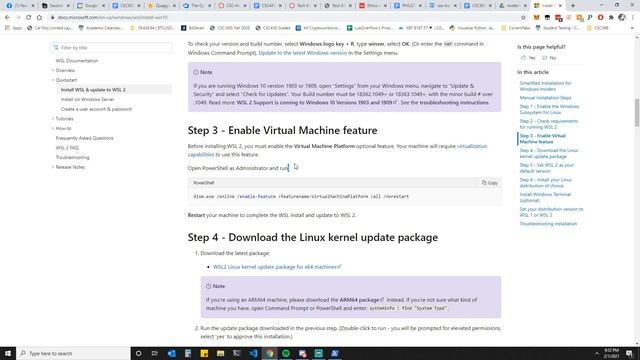Click Type here to search box
Screen dimensions: 640x360
tap(73, 353)
